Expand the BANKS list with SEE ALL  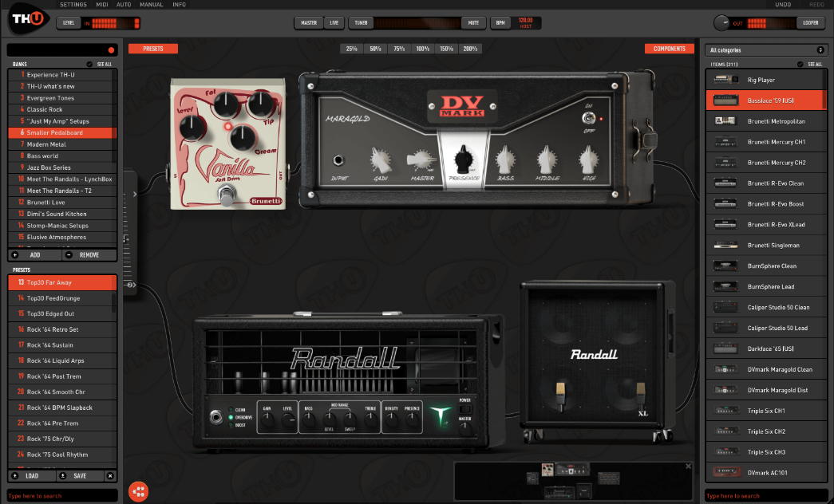(x=105, y=64)
